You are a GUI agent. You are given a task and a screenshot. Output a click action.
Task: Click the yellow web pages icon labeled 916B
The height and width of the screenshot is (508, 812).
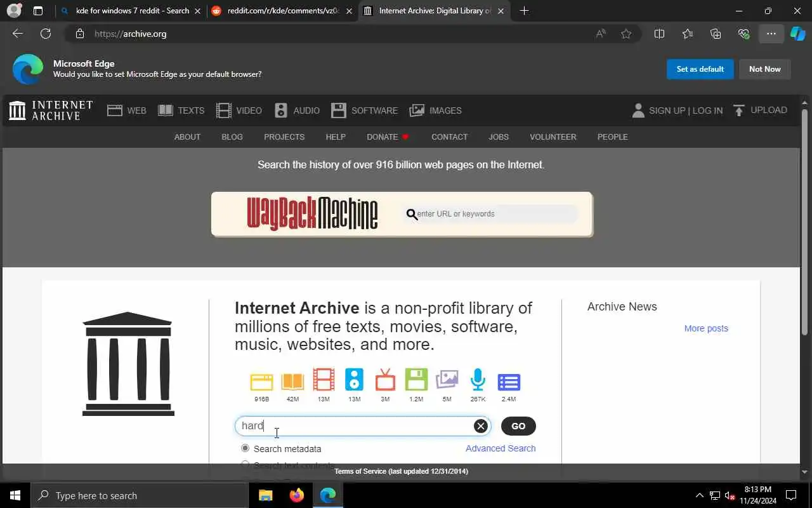coord(261,381)
